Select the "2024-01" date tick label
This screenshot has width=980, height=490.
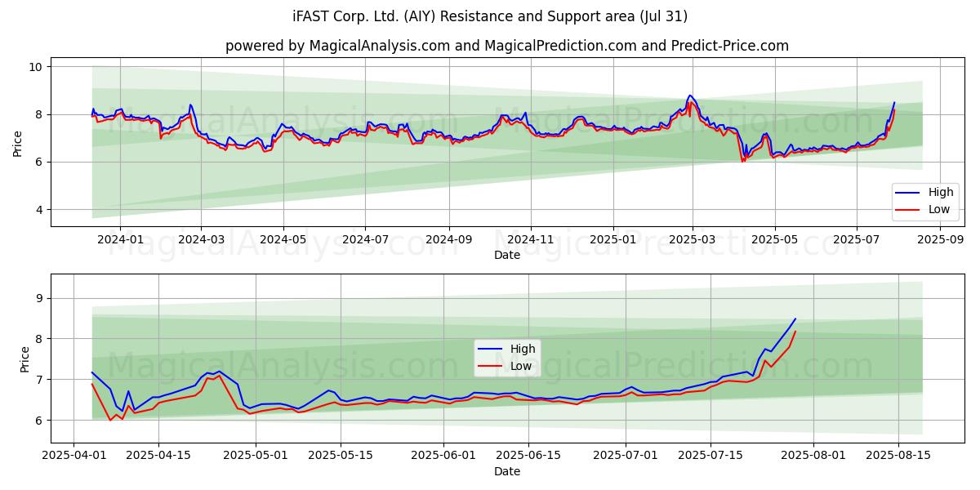pos(120,240)
